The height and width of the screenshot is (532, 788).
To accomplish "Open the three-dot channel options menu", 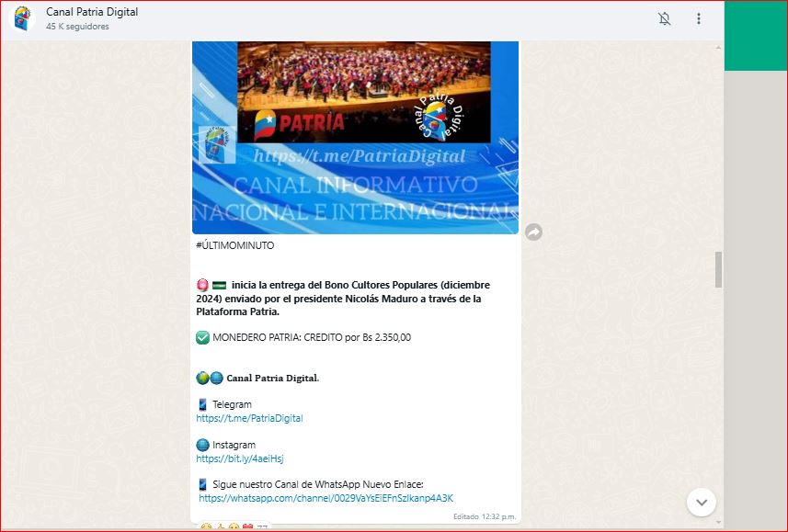I will (x=699, y=18).
